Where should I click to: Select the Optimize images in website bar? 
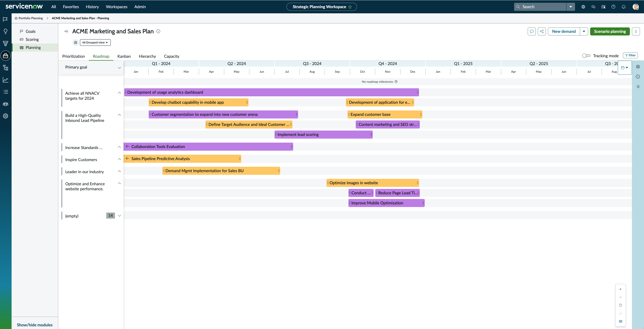coord(373,183)
